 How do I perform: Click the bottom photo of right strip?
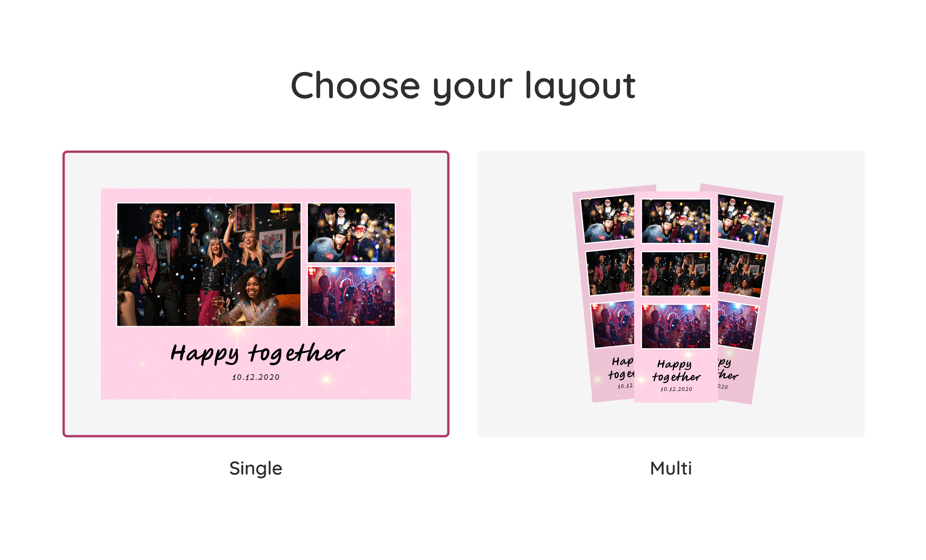point(737,326)
